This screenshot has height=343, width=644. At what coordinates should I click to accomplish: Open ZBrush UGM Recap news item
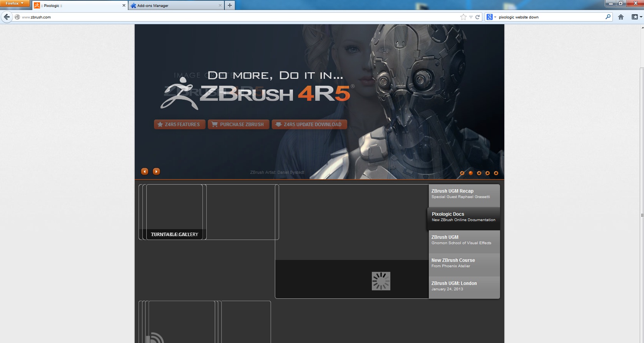point(464,196)
